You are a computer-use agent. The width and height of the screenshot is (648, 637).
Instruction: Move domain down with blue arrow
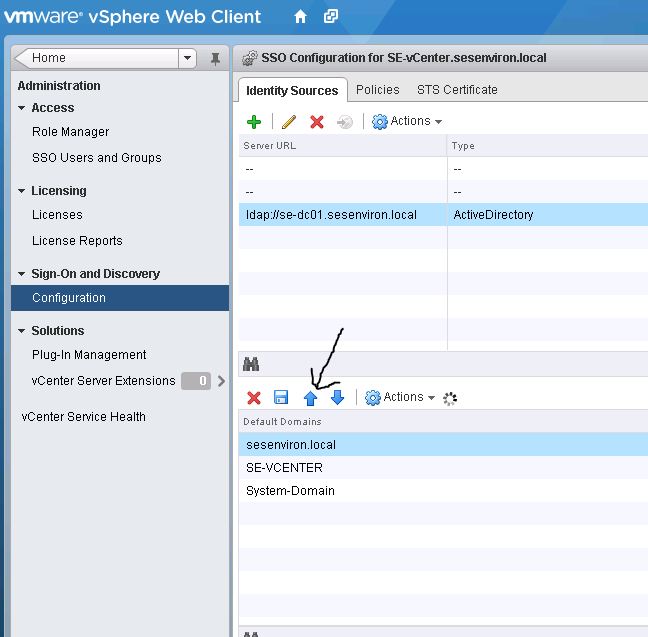coord(337,398)
